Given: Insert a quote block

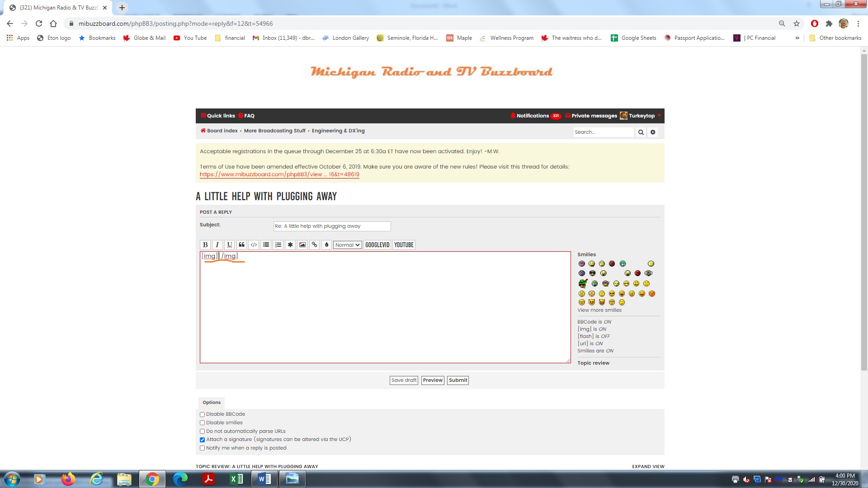Looking at the screenshot, I should [241, 245].
